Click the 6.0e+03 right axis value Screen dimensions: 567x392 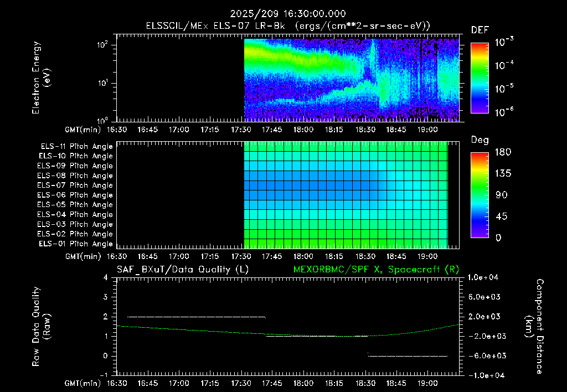(484, 297)
